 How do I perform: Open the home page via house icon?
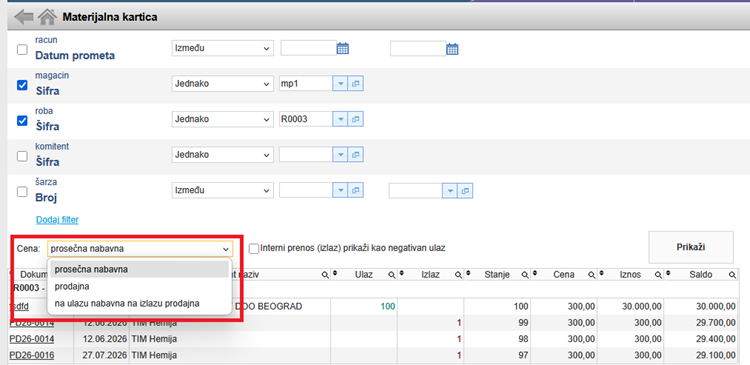click(47, 17)
